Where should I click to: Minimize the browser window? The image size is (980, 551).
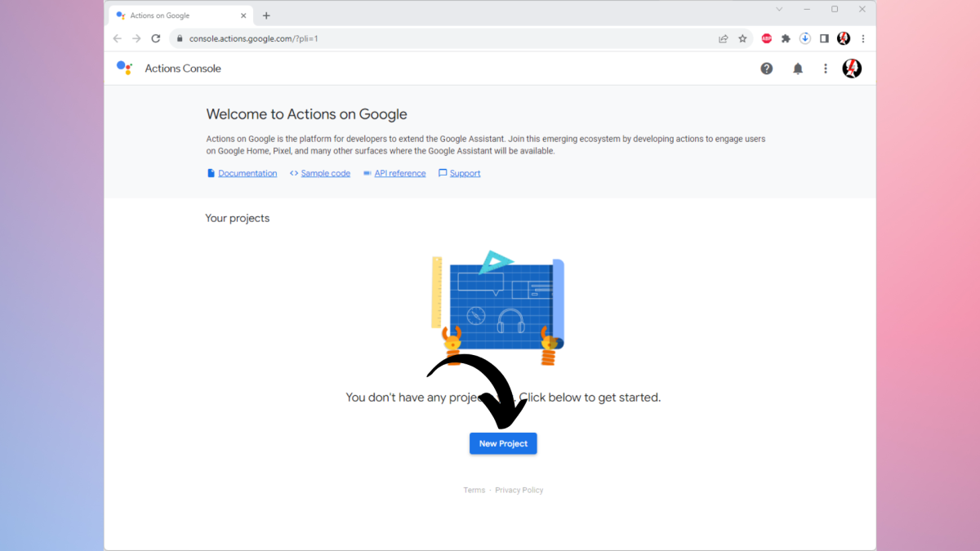tap(807, 9)
